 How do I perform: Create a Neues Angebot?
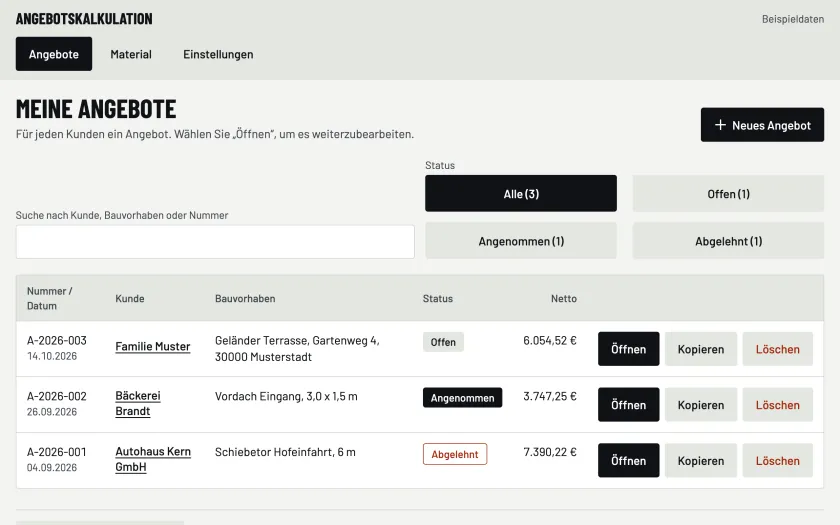click(x=762, y=125)
